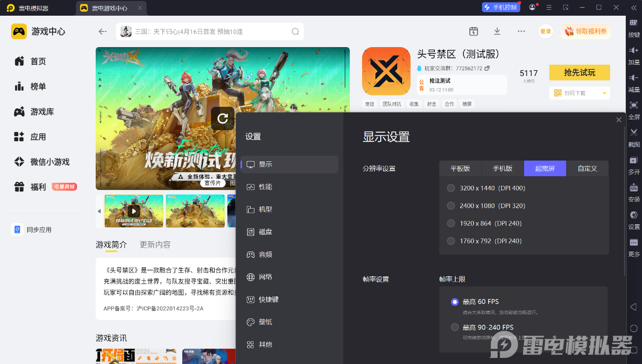Open the account avatar icon in title bar
This screenshot has height=364, width=642.
point(532,8)
